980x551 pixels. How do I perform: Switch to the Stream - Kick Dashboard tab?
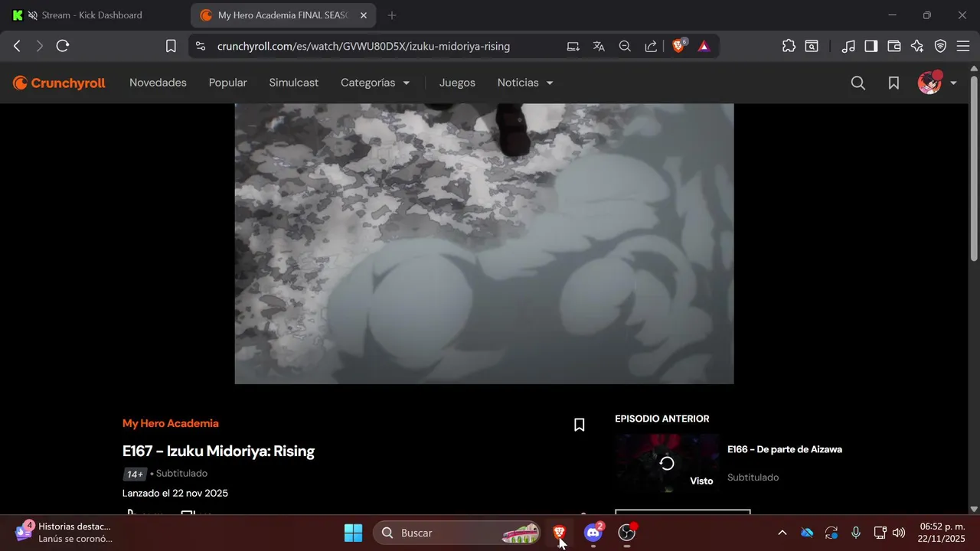click(92, 15)
